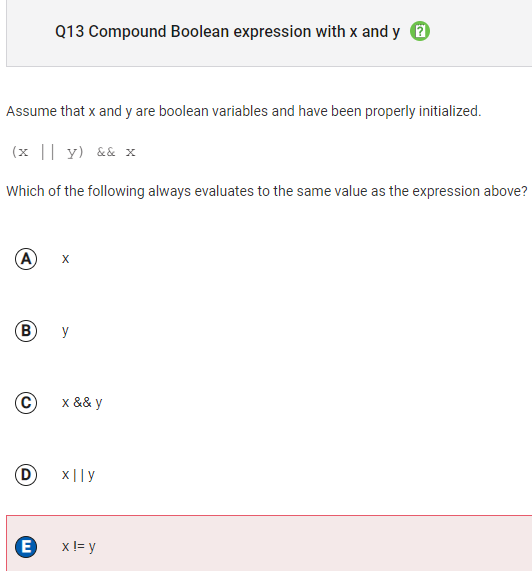This screenshot has height=571, width=532.
Task: Click the selected blue E circle
Action: (26, 547)
